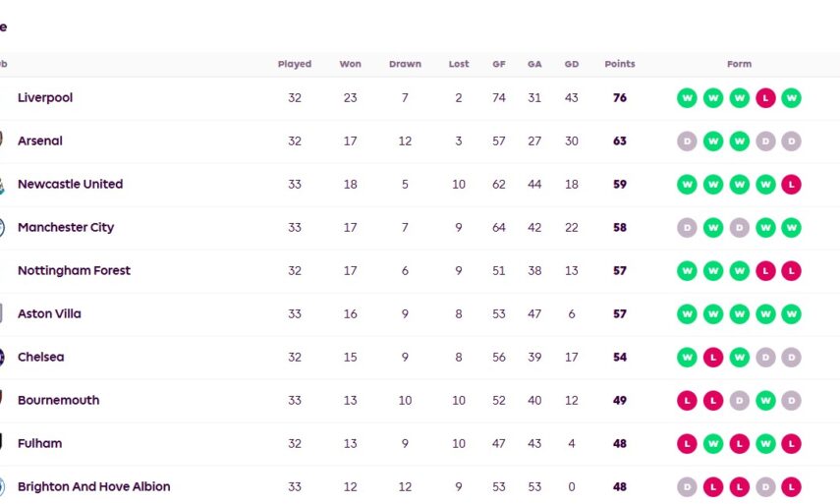Image resolution: width=840 pixels, height=504 pixels.
Task: Open the Liverpool club page
Action: pyautogui.click(x=45, y=98)
